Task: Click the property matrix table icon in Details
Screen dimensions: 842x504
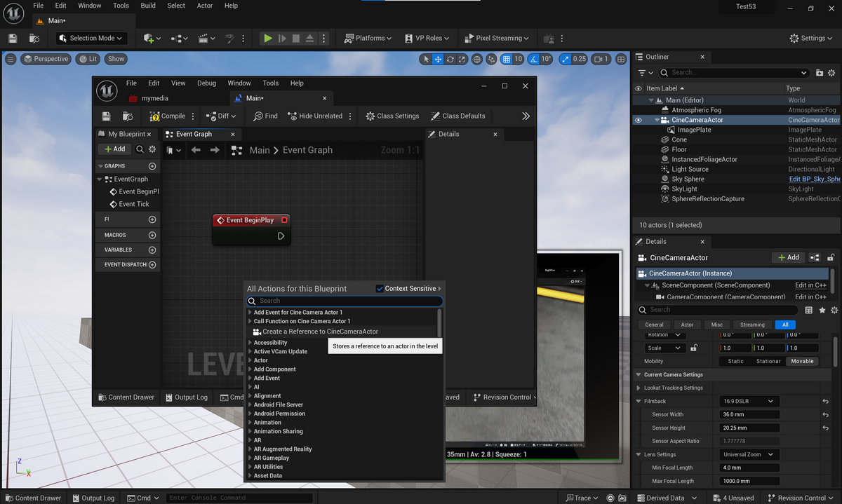Action: click(x=809, y=310)
